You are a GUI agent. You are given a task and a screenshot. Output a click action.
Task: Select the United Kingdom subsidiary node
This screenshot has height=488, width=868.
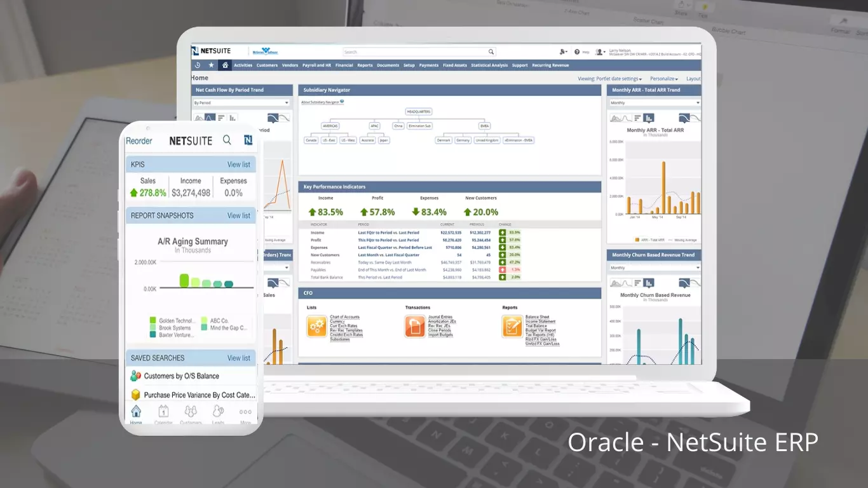coord(487,140)
